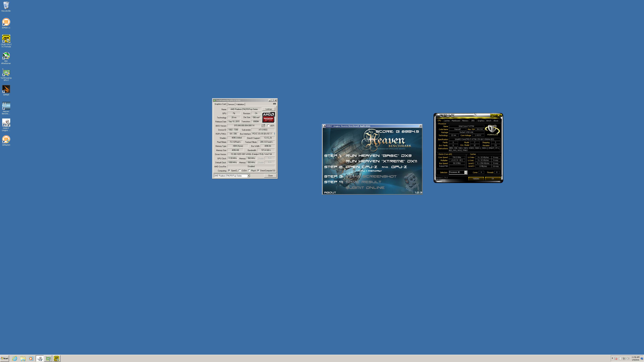This screenshot has height=362, width=644.
Task: Select the MSI Afterburner desktop icon
Action: [x=6, y=58]
